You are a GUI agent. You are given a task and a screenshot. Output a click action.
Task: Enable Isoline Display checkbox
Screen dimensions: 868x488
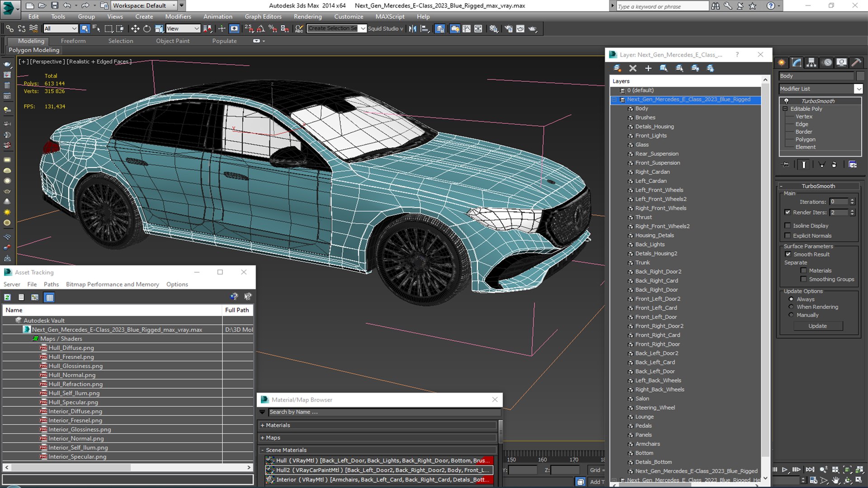pos(788,225)
